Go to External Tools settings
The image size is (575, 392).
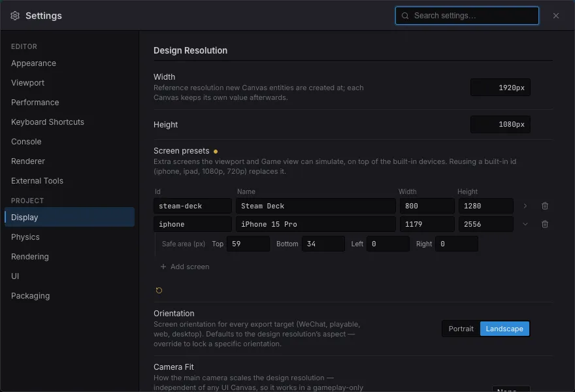69,181
